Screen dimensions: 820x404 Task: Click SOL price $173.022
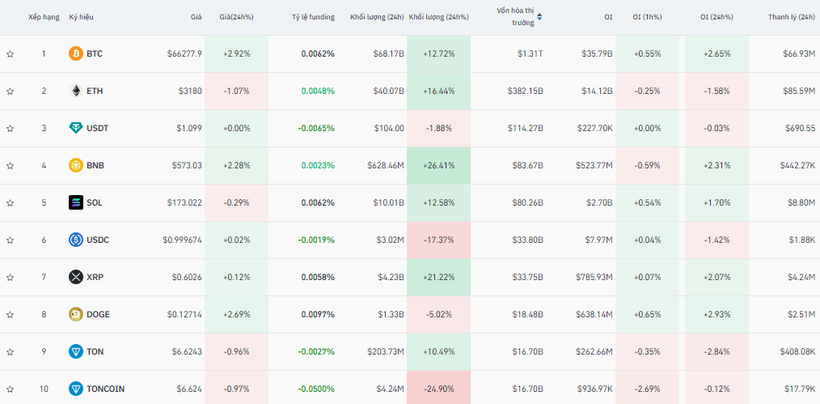click(185, 203)
